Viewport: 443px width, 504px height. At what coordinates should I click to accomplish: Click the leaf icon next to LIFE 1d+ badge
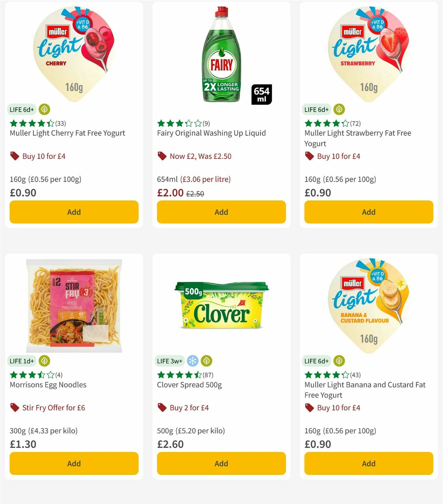44,361
